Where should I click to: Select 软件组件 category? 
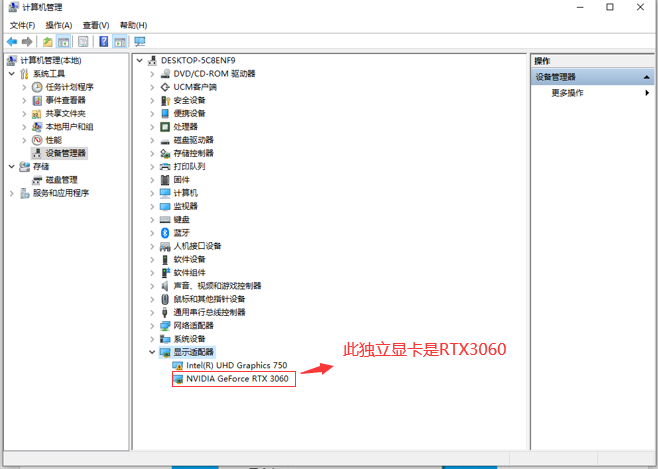[190, 273]
